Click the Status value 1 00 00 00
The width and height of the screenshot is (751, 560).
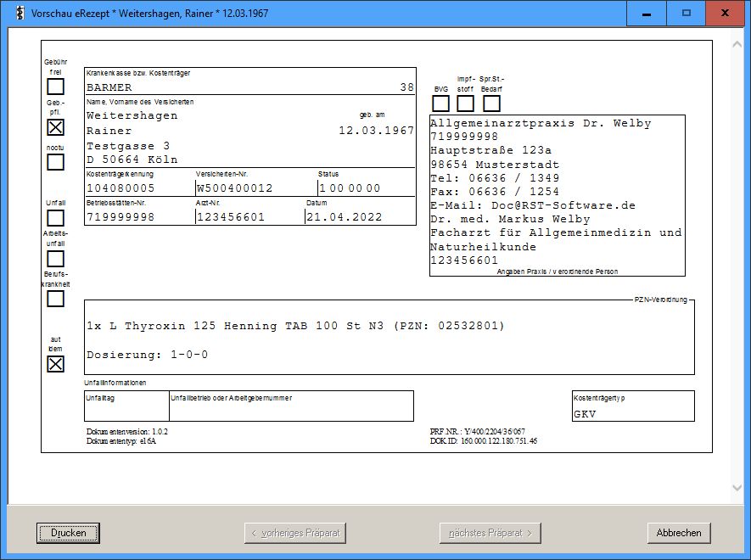tap(350, 188)
